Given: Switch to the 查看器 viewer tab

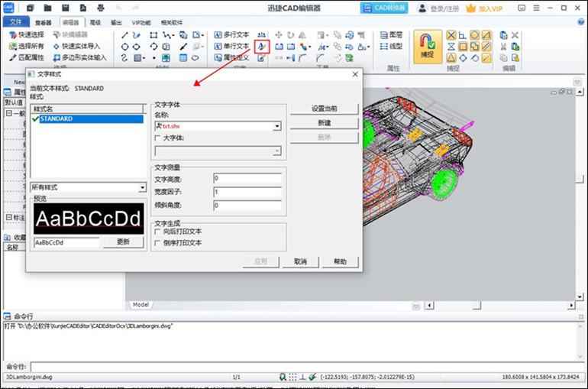Looking at the screenshot, I should [43, 22].
